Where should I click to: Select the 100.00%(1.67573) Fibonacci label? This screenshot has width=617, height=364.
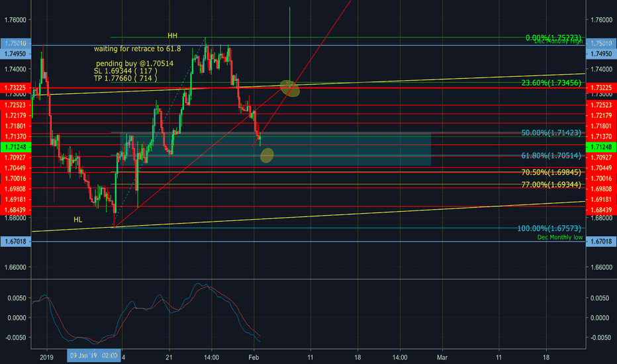549,228
